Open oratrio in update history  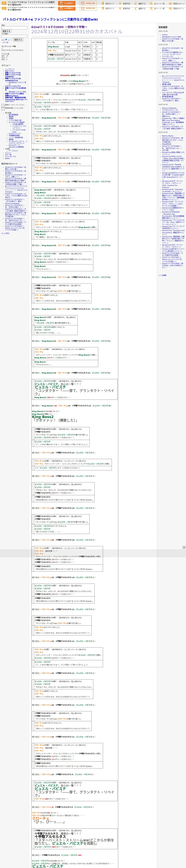pos(165,35)
